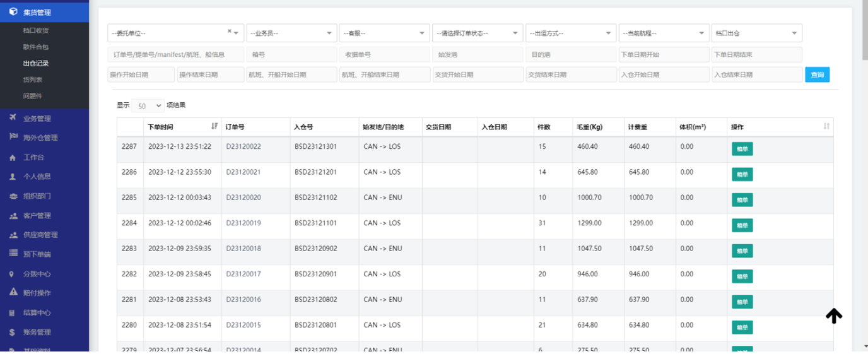Viewport: 868px width, 354px height.
Task: Click the cube icon beside 集货管理
Action: tap(13, 12)
